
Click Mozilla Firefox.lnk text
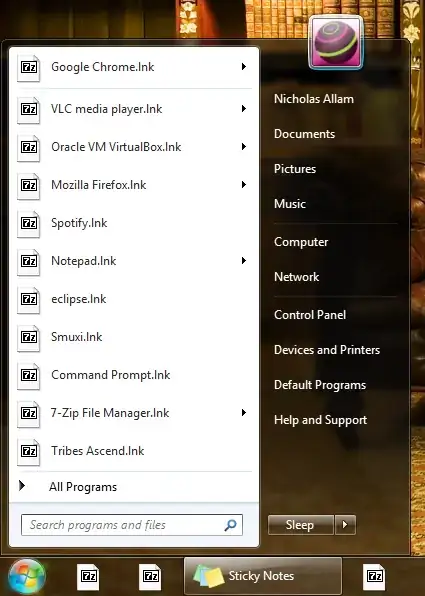coord(99,185)
